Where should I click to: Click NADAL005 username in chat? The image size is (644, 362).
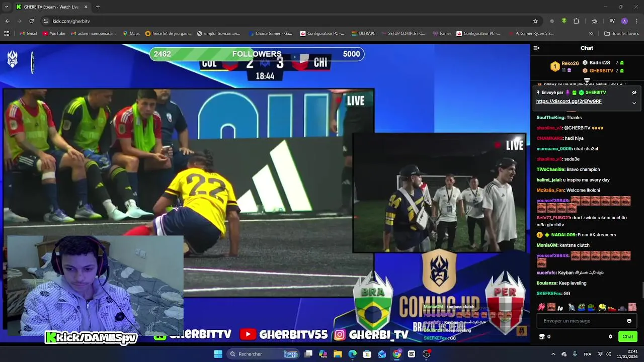click(562, 235)
